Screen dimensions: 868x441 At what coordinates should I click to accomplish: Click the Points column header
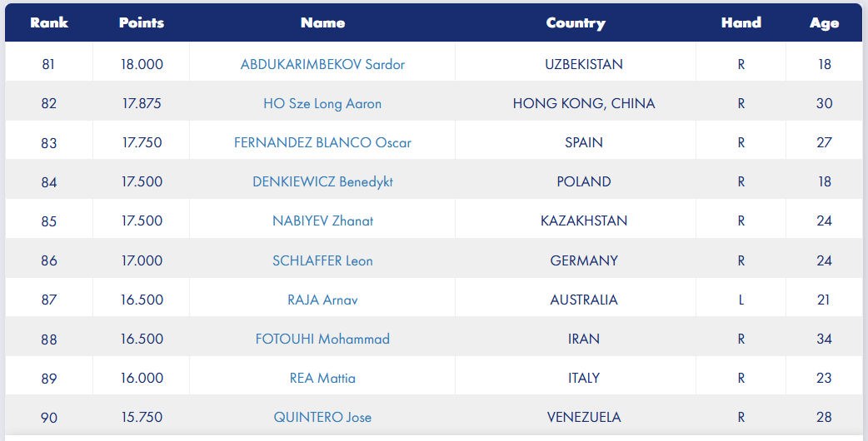[142, 22]
